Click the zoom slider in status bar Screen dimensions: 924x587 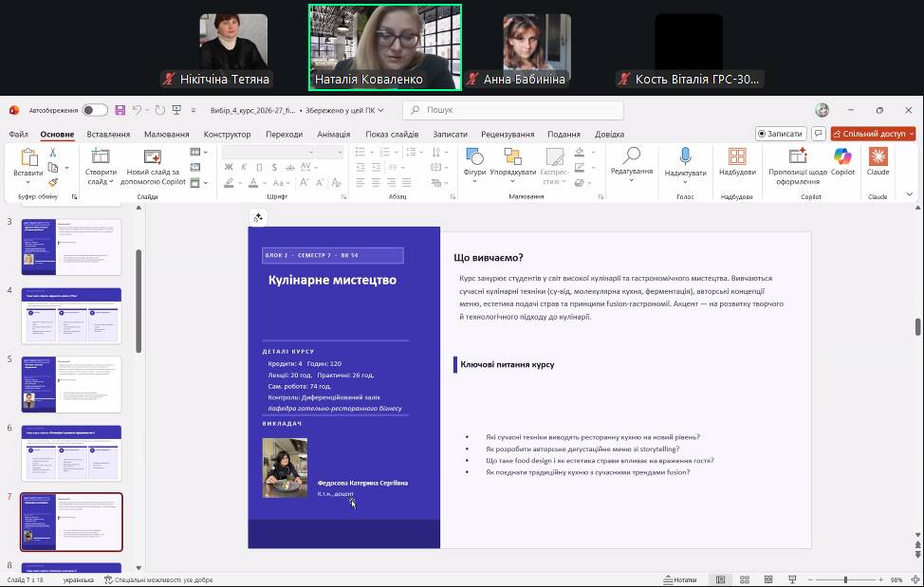(844, 579)
